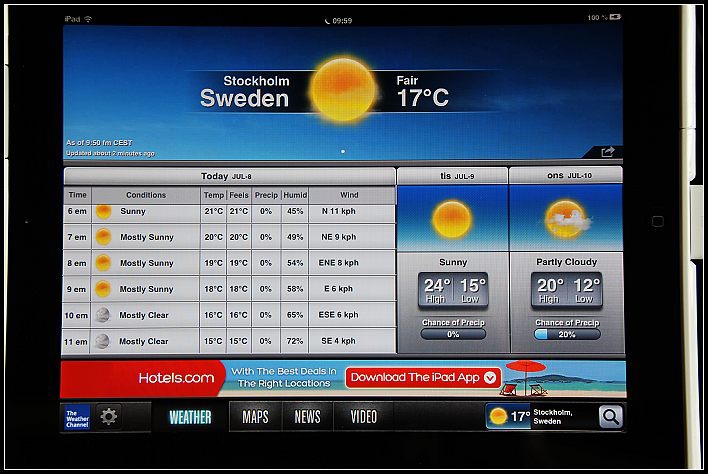The image size is (708, 474).
Task: Tap Mostly Clear condition at 10 em
Action: point(144,315)
